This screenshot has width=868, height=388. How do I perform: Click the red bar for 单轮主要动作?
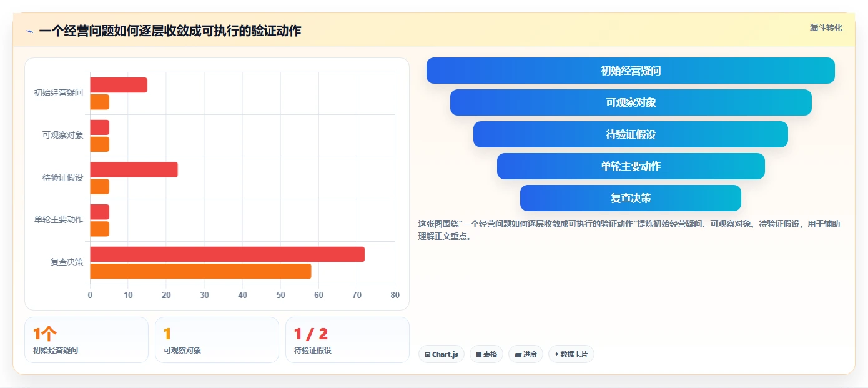100,212
